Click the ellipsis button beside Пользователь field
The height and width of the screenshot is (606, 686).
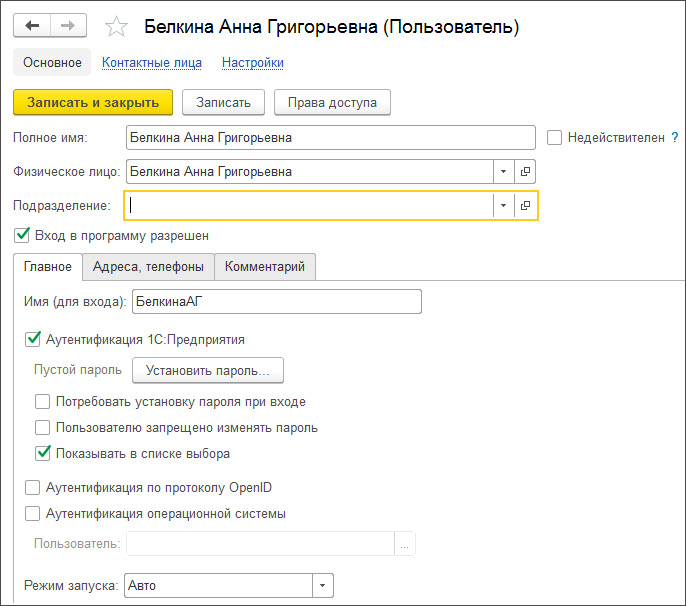point(405,544)
